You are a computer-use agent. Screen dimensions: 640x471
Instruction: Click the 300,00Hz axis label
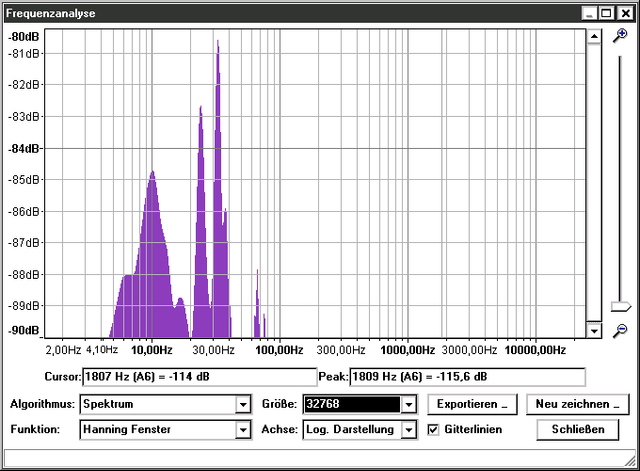[341, 350]
